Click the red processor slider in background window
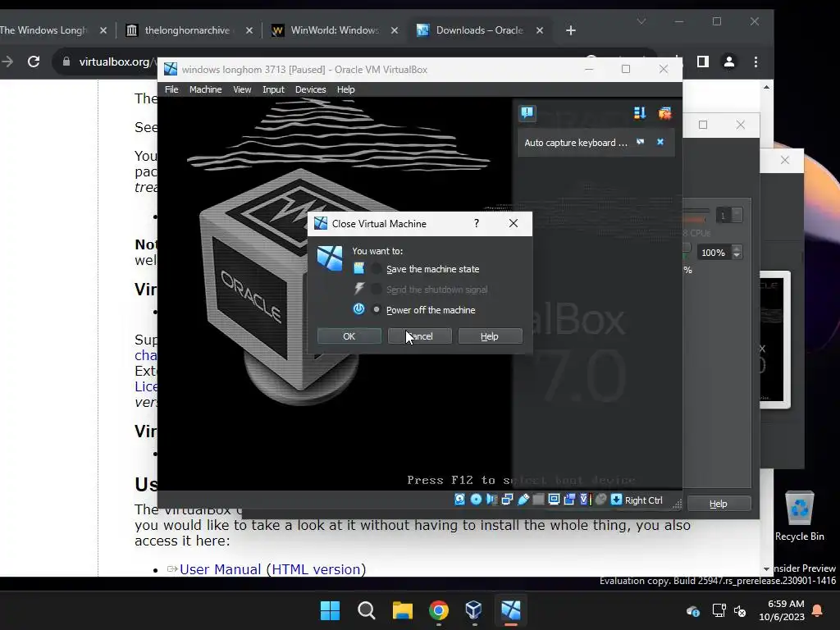The height and width of the screenshot is (630, 840). pyautogui.click(x=695, y=219)
